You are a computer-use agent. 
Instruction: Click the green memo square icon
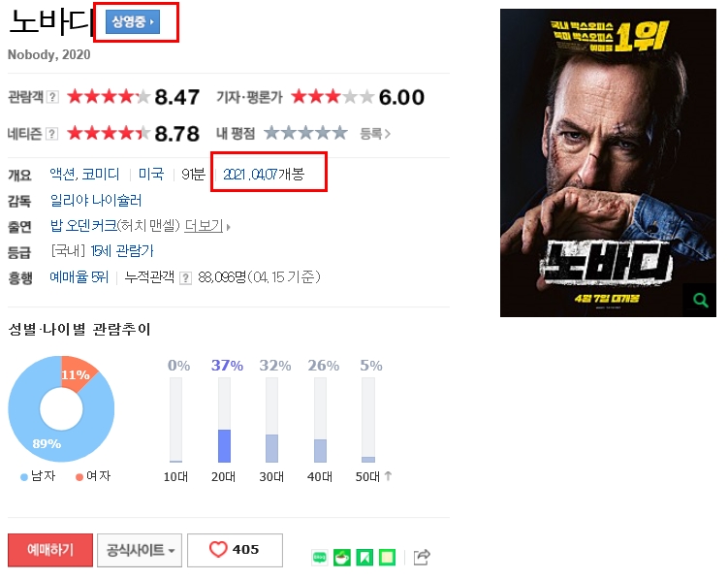[387, 557]
